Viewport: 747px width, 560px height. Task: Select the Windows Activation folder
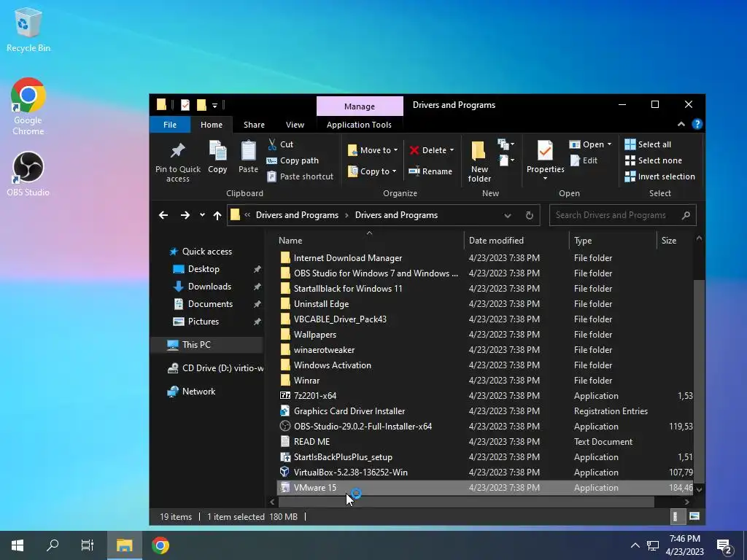pos(333,365)
